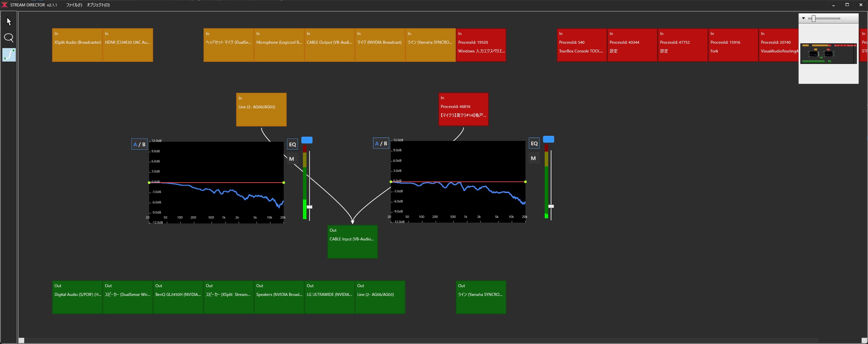
Task: Open the オブジェクト(O) menu
Action: point(98,5)
